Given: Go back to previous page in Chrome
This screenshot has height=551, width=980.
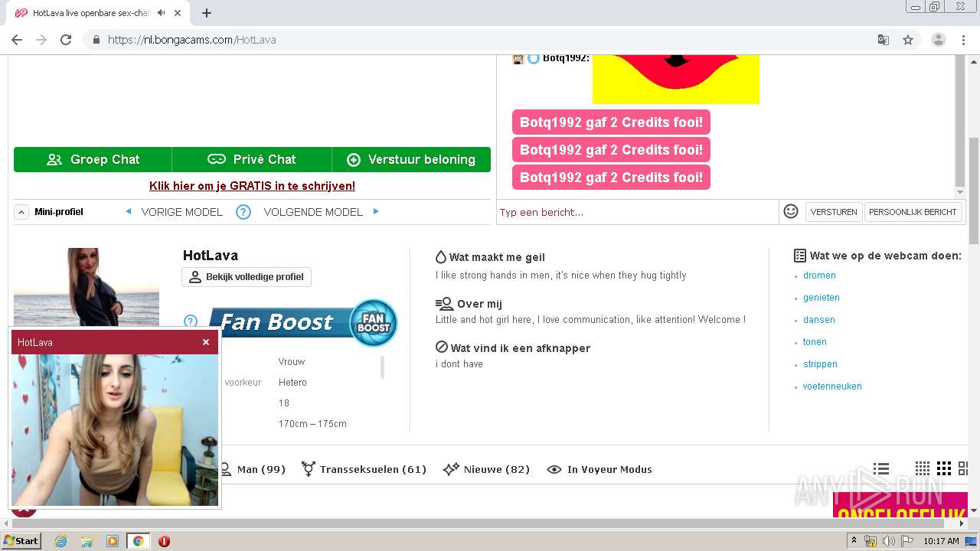Looking at the screenshot, I should click(x=17, y=40).
